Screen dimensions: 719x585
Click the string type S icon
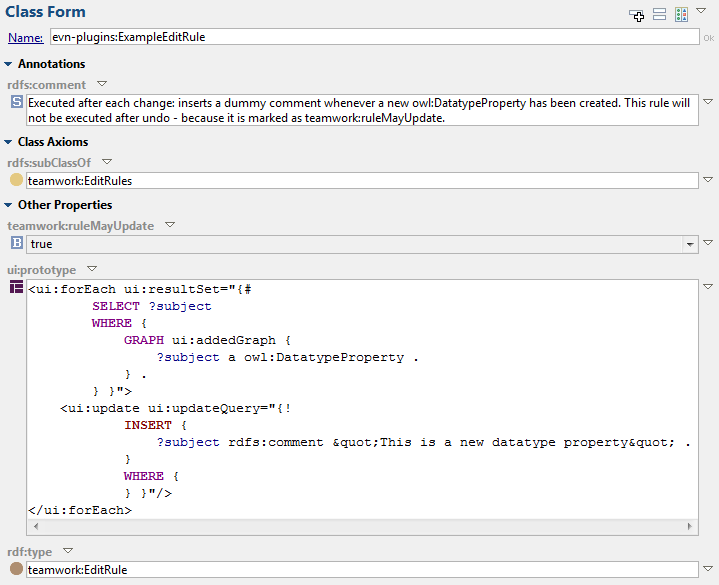(17, 102)
